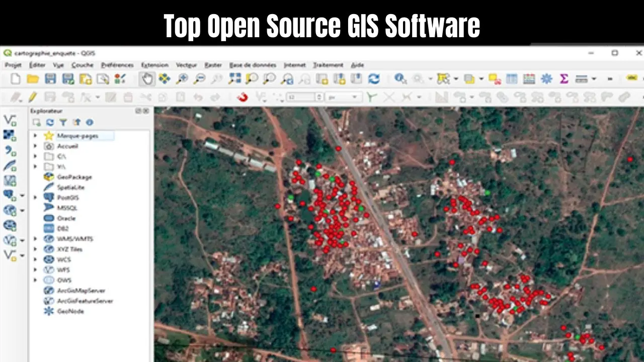Click the blue info icon in Explorateur toolbar
644x362 pixels.
[x=90, y=122]
